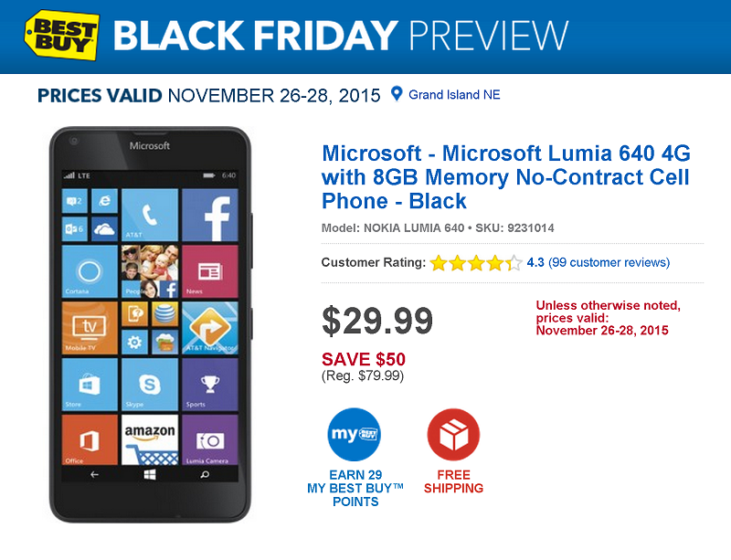Click the My Best Buy points badge
Image resolution: width=731 pixels, height=560 pixels.
[355, 435]
